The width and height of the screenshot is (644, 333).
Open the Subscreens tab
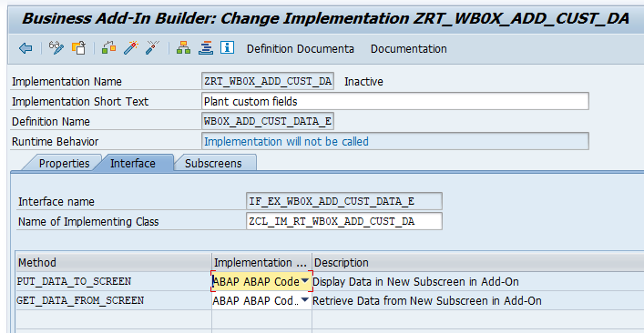pyautogui.click(x=213, y=163)
